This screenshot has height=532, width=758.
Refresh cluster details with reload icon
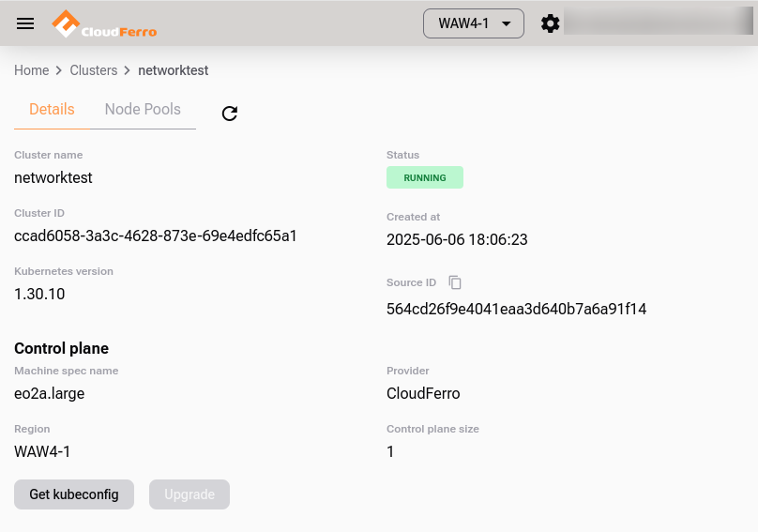click(230, 114)
